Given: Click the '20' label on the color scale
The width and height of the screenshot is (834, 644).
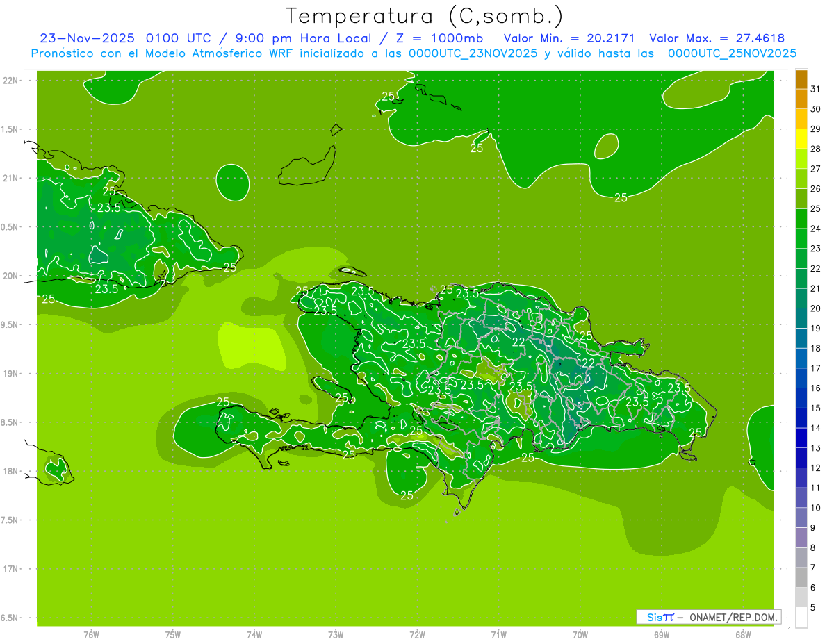Looking at the screenshot, I should point(815,308).
